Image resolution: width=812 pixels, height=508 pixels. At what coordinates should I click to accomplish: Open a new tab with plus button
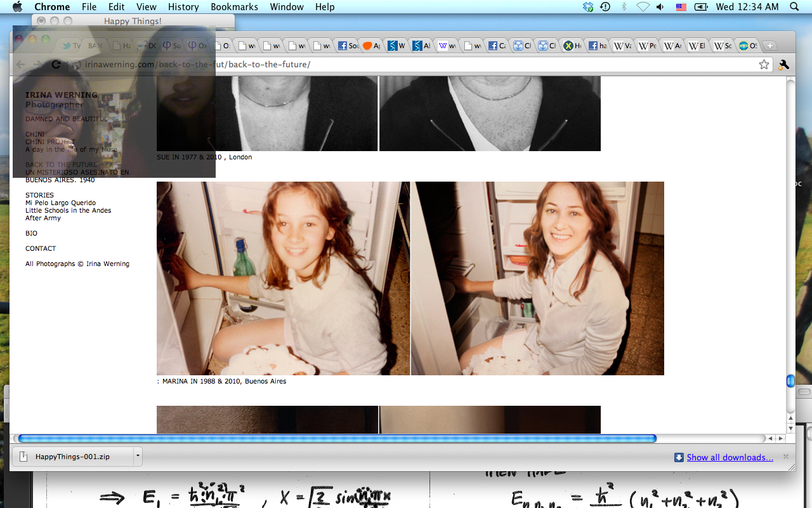769,46
